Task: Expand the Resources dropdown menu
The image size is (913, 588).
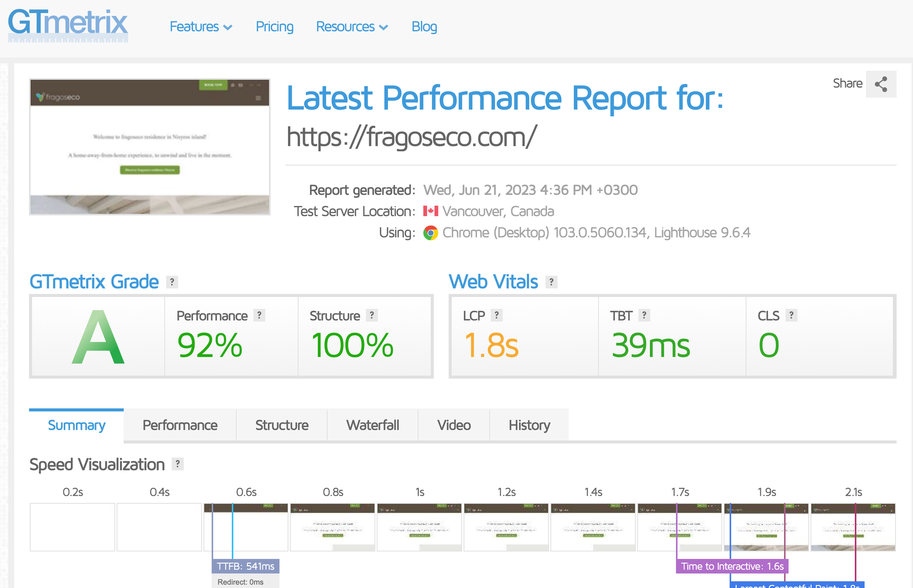Action: pyautogui.click(x=352, y=27)
